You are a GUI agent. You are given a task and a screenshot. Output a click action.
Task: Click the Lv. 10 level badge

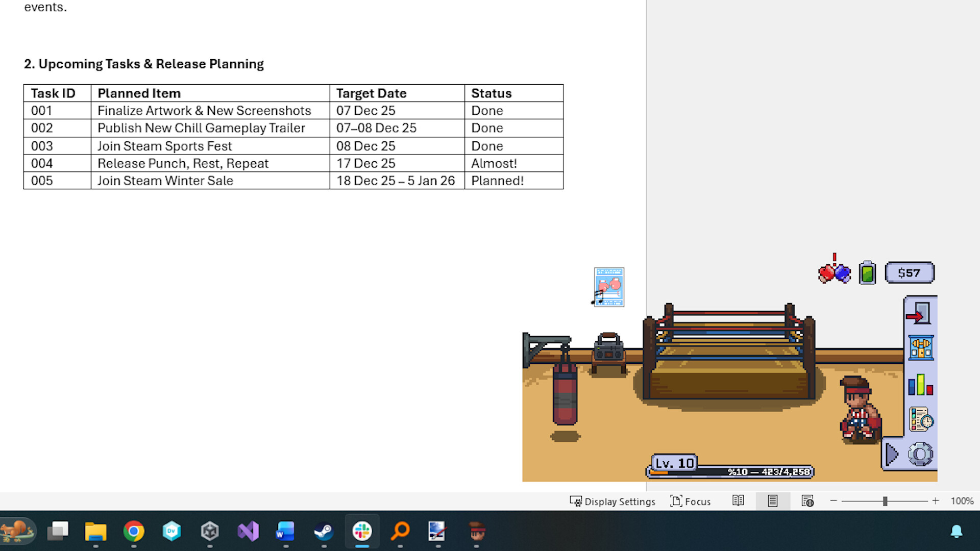pos(674,463)
